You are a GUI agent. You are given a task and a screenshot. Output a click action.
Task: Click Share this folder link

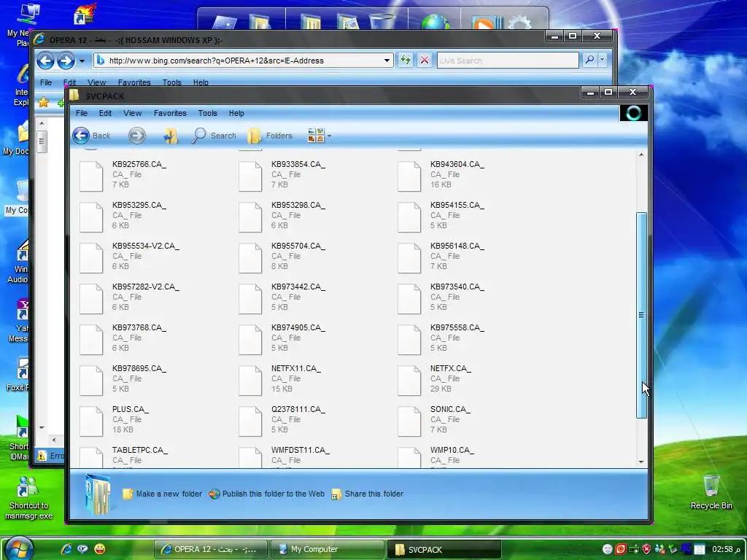(368, 494)
